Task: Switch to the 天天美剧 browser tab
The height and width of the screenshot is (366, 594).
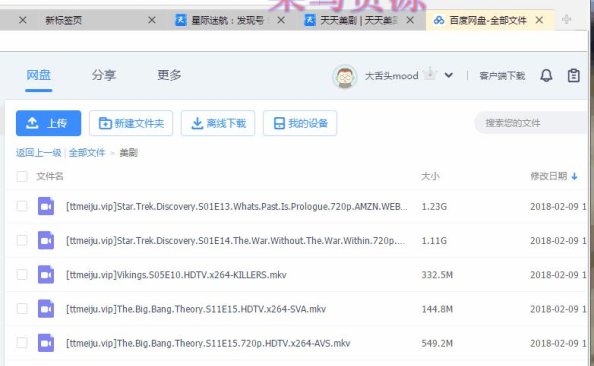Action: pyautogui.click(x=358, y=20)
